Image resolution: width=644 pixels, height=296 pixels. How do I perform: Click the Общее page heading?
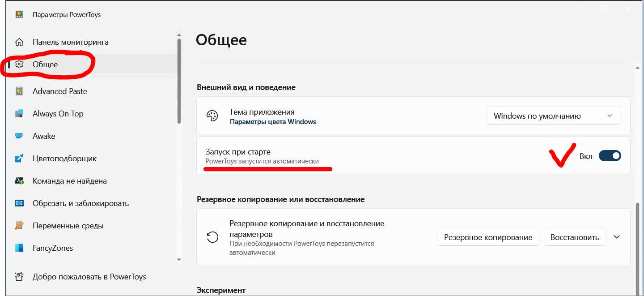[221, 40]
